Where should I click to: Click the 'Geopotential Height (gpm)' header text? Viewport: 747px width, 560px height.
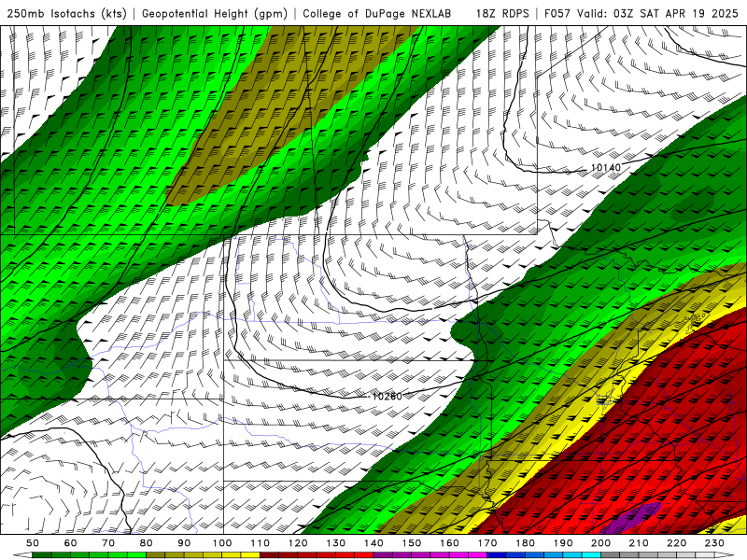point(215,14)
